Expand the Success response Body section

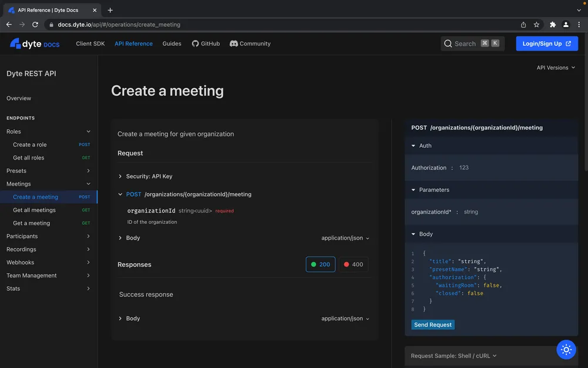pos(129,319)
